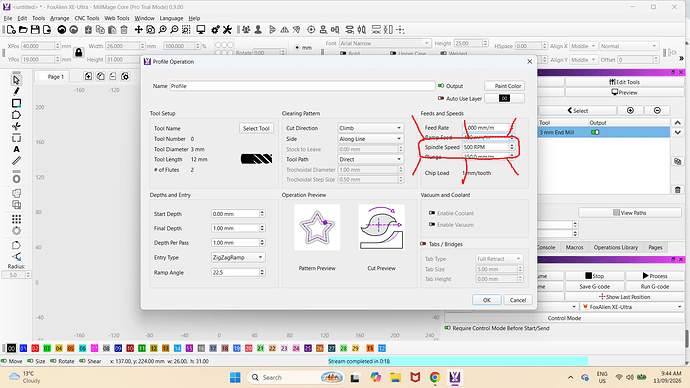Toggle the Shear switch in status bar
The image size is (690, 388).
point(82,361)
